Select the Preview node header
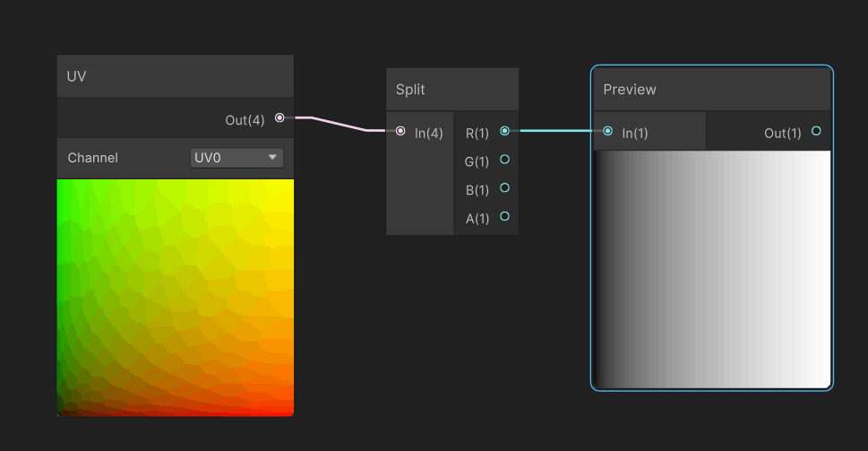 tap(712, 89)
